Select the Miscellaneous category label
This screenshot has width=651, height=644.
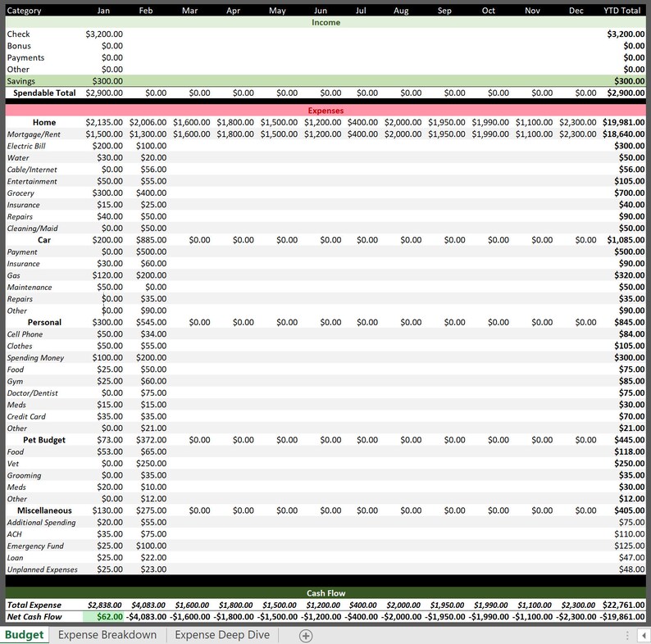coord(44,510)
